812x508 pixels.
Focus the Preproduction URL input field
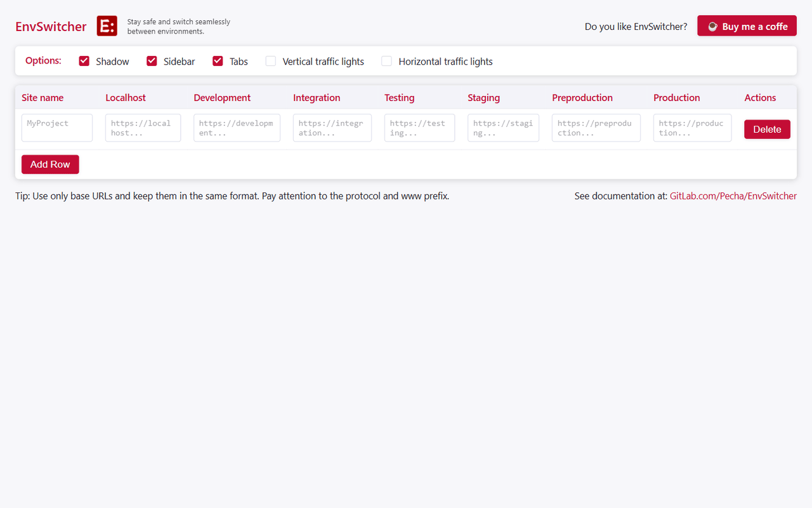pyautogui.click(x=596, y=128)
